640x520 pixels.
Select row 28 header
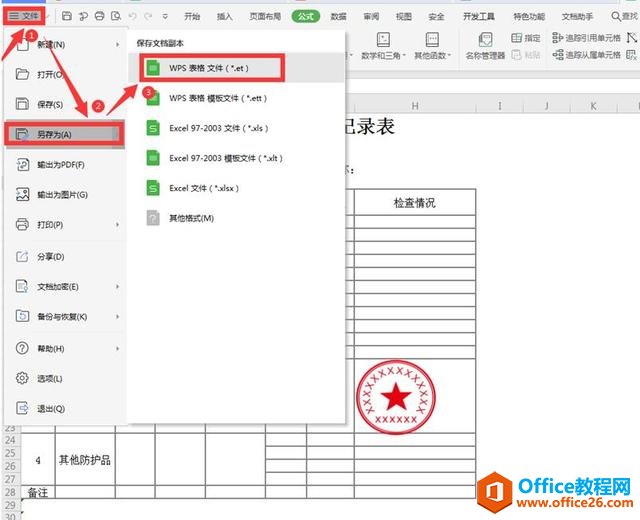10,492
